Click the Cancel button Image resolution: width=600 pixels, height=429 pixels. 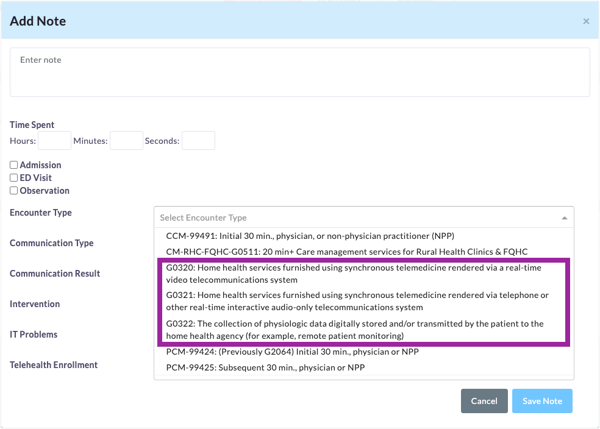pos(484,401)
